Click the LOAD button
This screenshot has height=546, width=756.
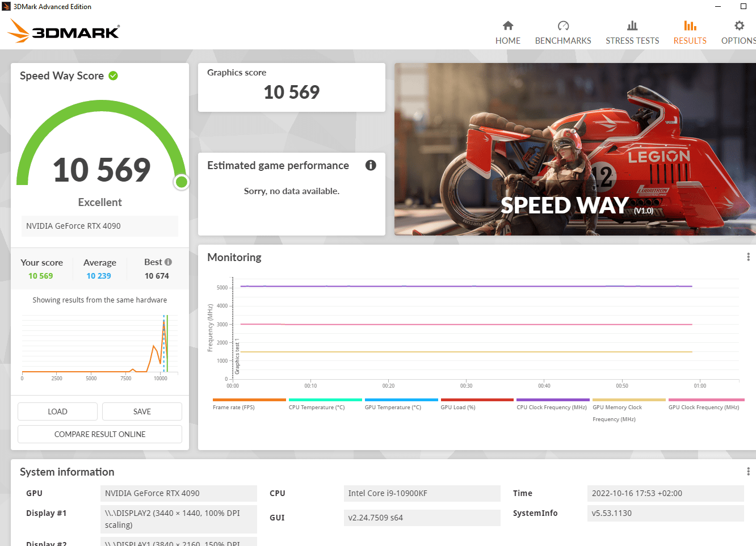coord(57,411)
